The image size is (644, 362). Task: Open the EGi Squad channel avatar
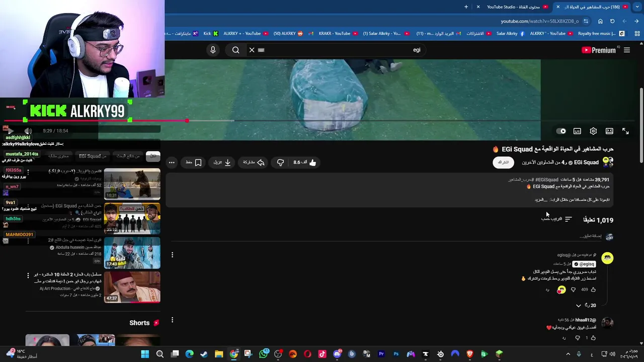click(x=608, y=162)
